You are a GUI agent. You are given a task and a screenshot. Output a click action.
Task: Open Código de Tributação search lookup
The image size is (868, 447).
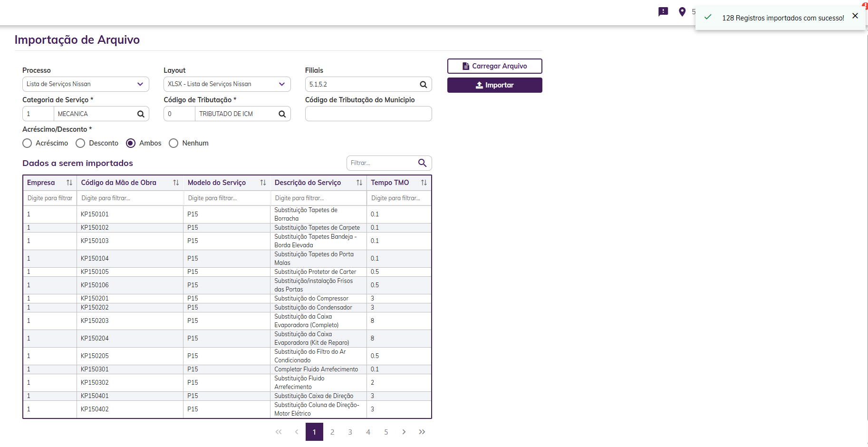click(282, 114)
